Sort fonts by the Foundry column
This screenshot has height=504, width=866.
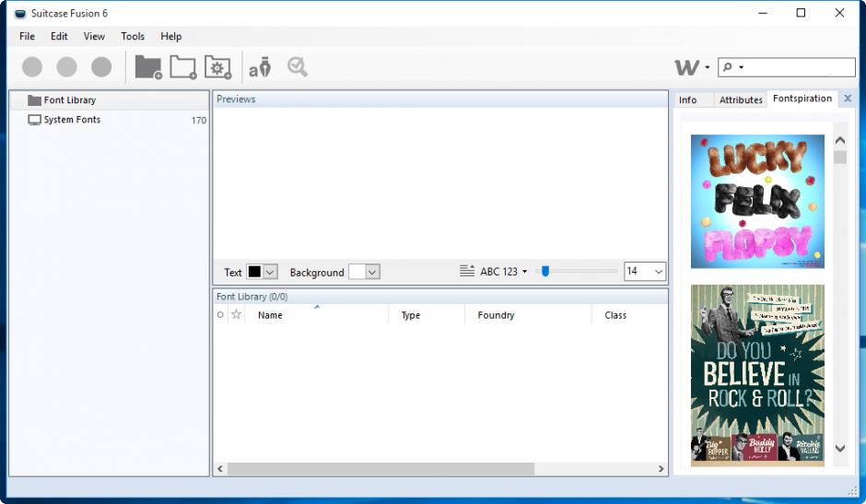coord(496,315)
